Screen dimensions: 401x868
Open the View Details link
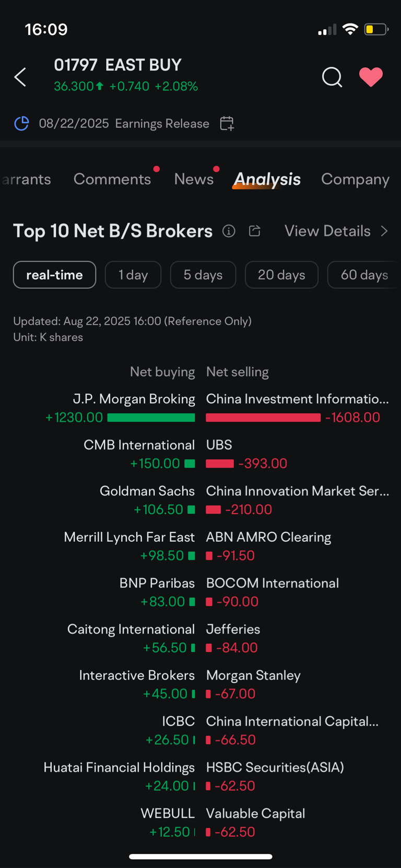tap(327, 231)
